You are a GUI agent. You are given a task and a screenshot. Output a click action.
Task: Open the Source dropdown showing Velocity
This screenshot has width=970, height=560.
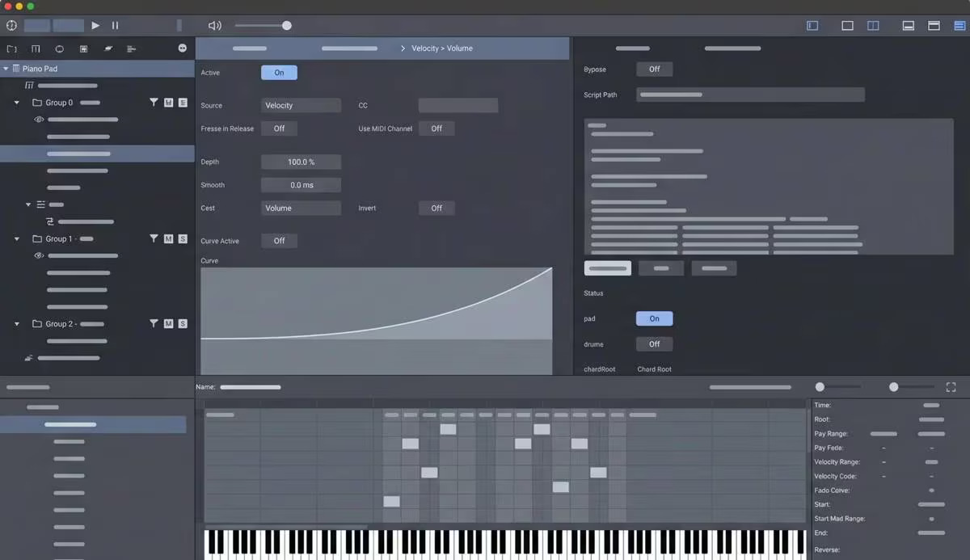pyautogui.click(x=301, y=105)
